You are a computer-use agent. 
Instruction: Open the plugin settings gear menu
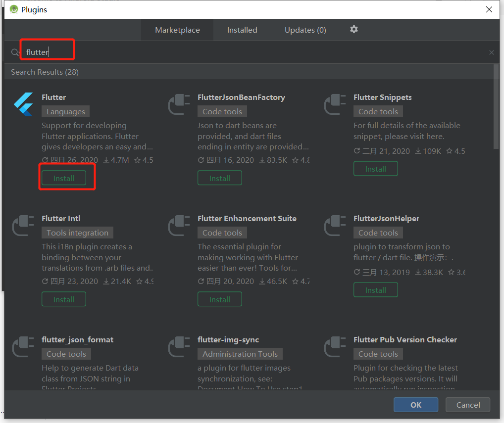(353, 30)
